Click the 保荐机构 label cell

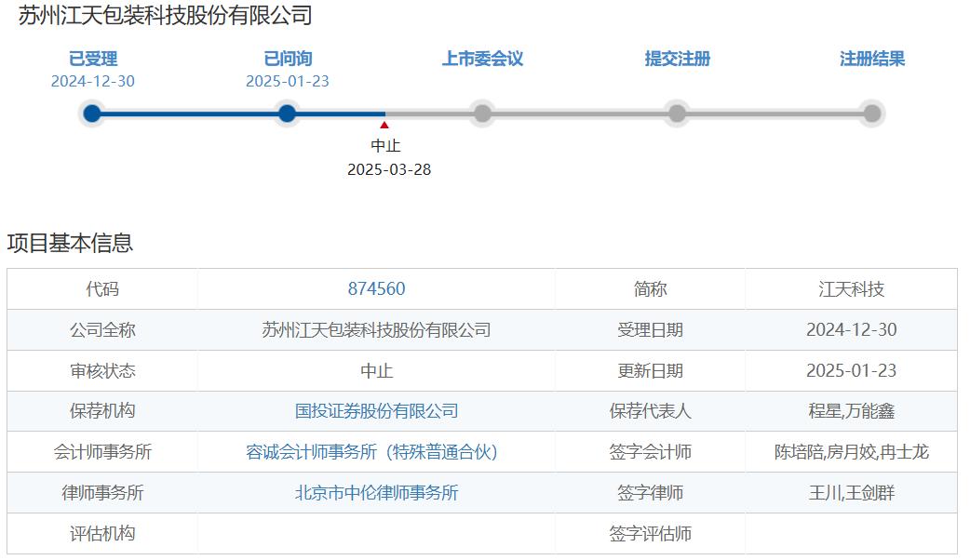pos(102,411)
